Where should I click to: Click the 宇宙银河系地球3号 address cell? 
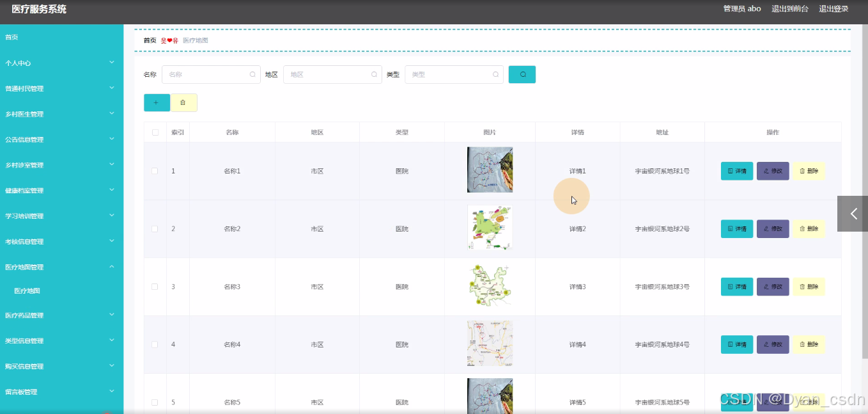662,287
